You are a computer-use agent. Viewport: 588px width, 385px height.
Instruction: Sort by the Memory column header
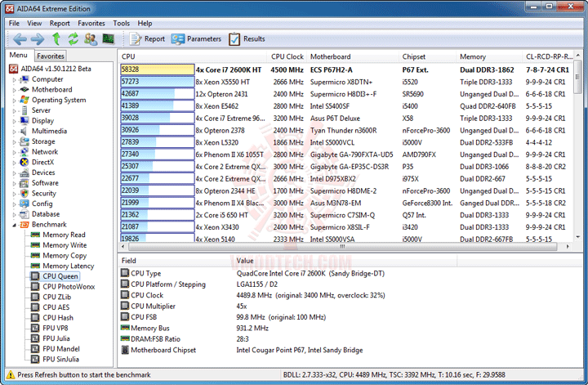(489, 56)
